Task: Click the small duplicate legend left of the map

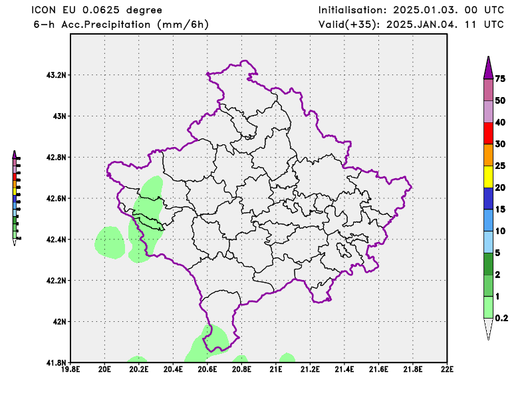Action: tap(16, 198)
